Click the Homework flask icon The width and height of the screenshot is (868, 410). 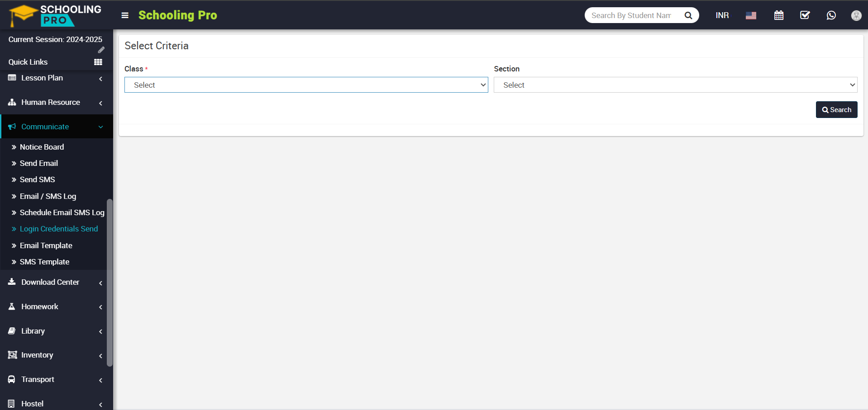coord(12,306)
